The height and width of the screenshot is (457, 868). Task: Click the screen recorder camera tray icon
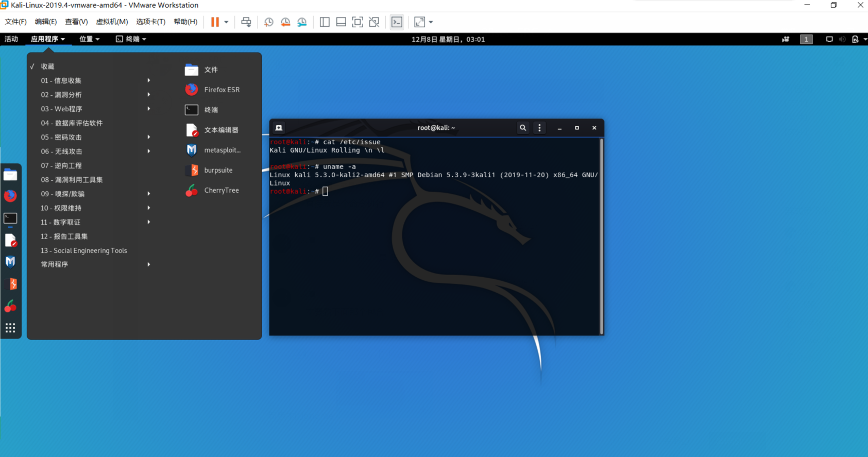point(786,39)
